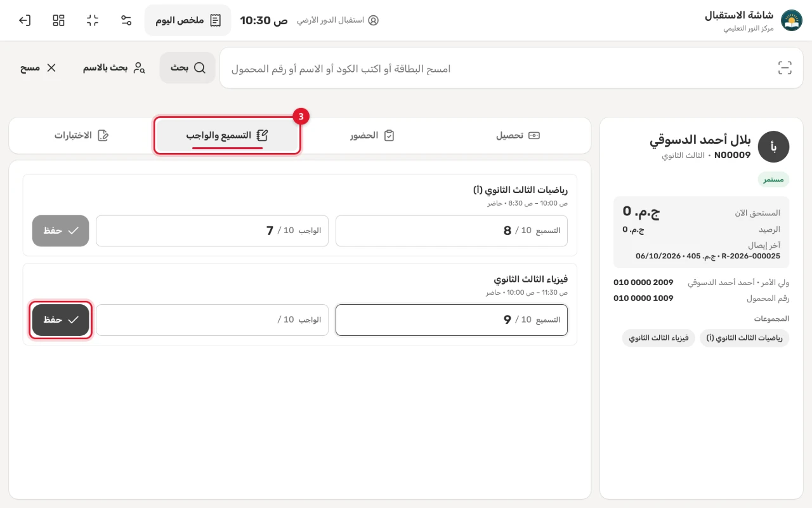The width and height of the screenshot is (812, 508).
Task: Switch to the تحصيل tab
Action: (x=518, y=135)
